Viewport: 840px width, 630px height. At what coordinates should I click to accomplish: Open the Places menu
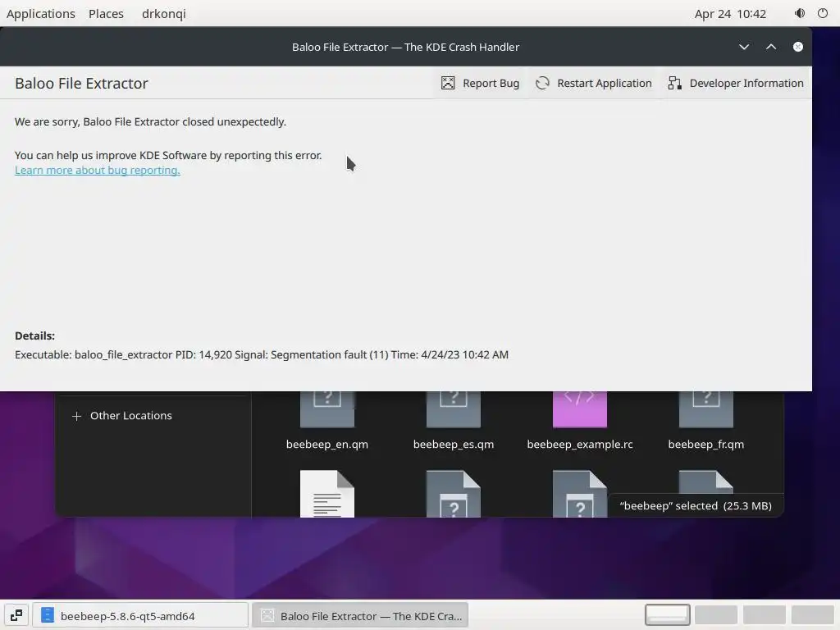106,13
